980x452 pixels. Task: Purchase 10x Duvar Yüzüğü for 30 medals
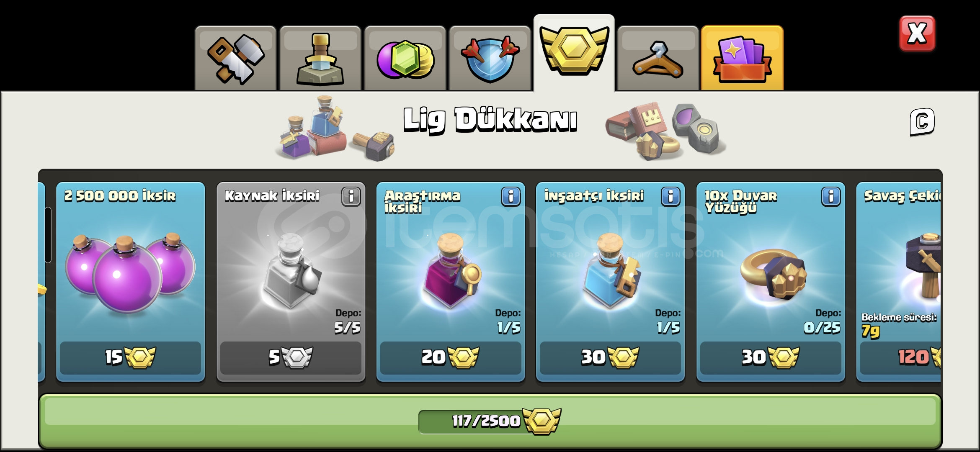point(771,358)
